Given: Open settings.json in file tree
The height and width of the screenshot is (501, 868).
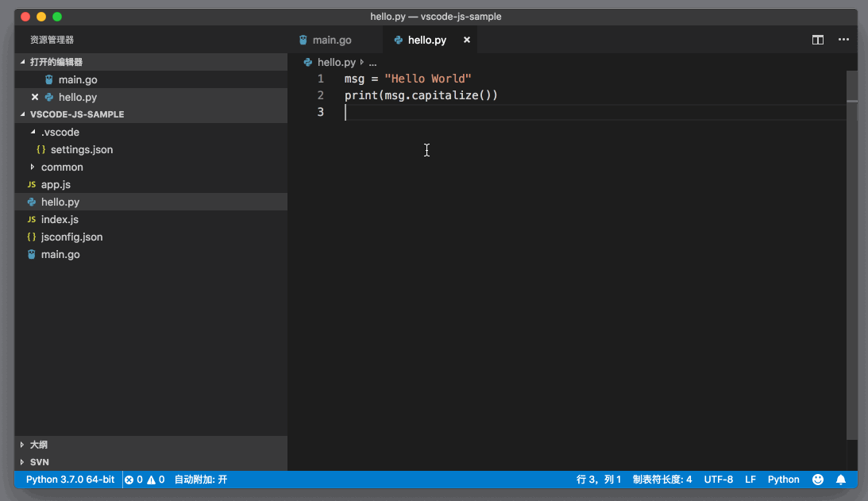Looking at the screenshot, I should click(x=81, y=149).
